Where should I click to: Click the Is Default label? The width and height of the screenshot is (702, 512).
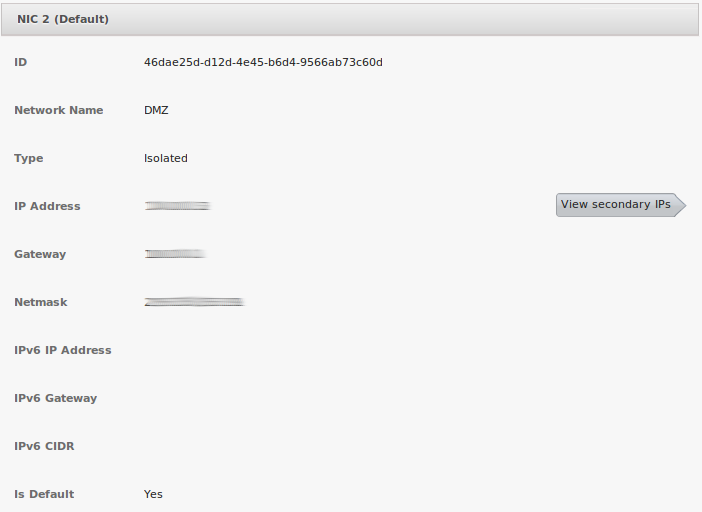pyautogui.click(x=44, y=494)
